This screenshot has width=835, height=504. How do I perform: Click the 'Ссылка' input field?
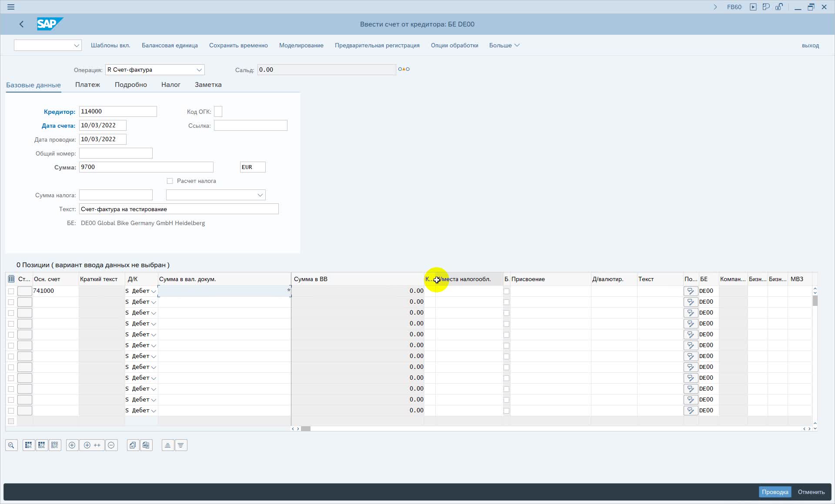(250, 126)
